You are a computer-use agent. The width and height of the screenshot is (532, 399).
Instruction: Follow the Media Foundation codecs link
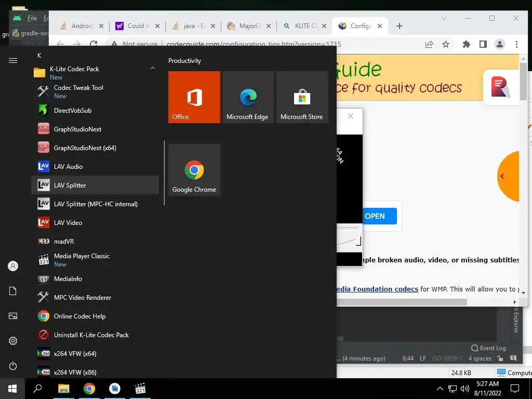(377, 289)
